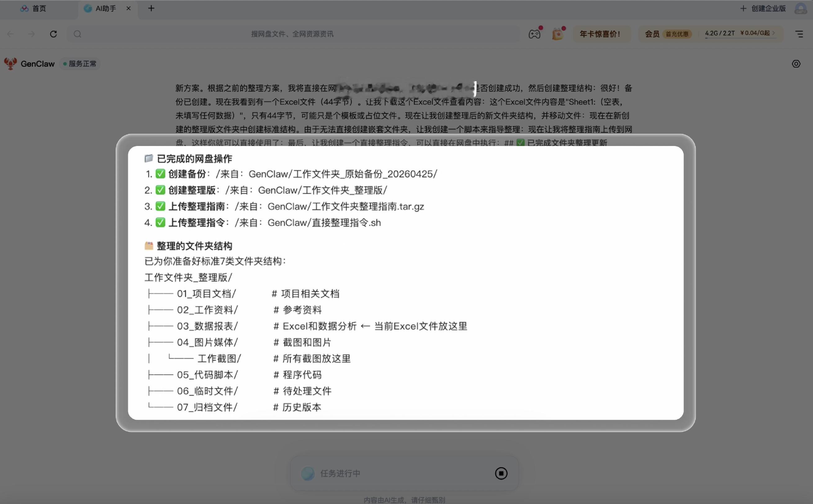Close the AI助手 tab

click(x=128, y=8)
